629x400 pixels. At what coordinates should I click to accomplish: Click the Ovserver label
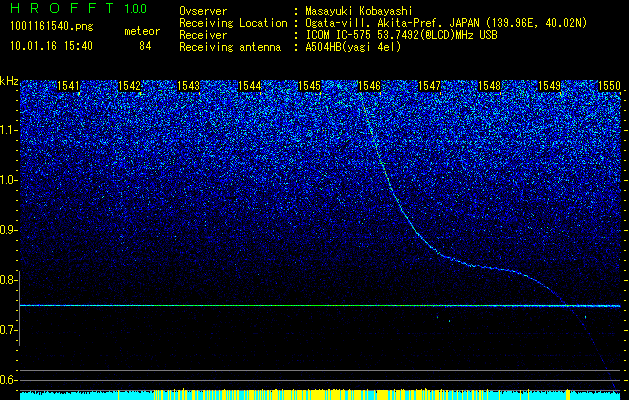click(203, 11)
